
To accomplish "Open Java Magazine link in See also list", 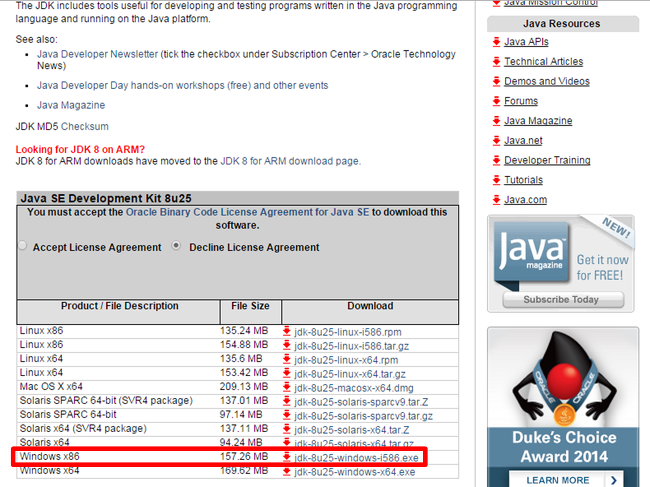I will pyautogui.click(x=71, y=105).
